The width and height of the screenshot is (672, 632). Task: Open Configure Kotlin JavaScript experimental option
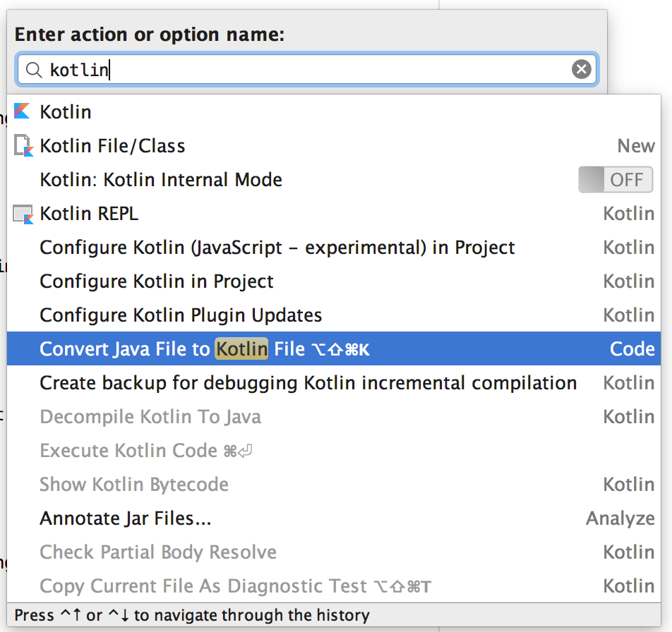pyautogui.click(x=277, y=248)
